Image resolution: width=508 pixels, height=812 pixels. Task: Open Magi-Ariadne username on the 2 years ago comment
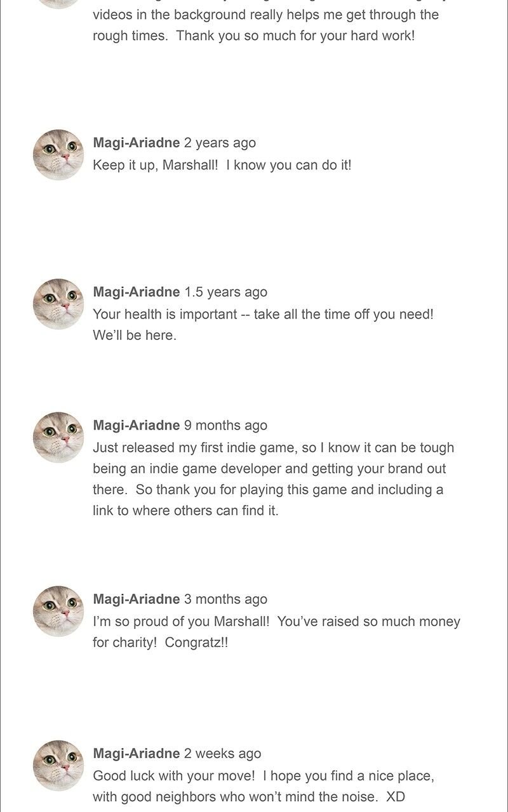click(x=137, y=143)
